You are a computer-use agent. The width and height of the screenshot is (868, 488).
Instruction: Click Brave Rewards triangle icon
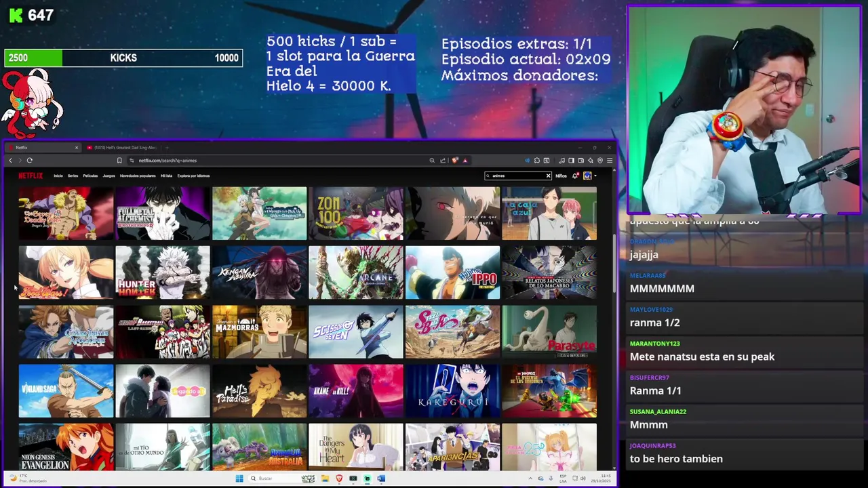click(x=465, y=161)
